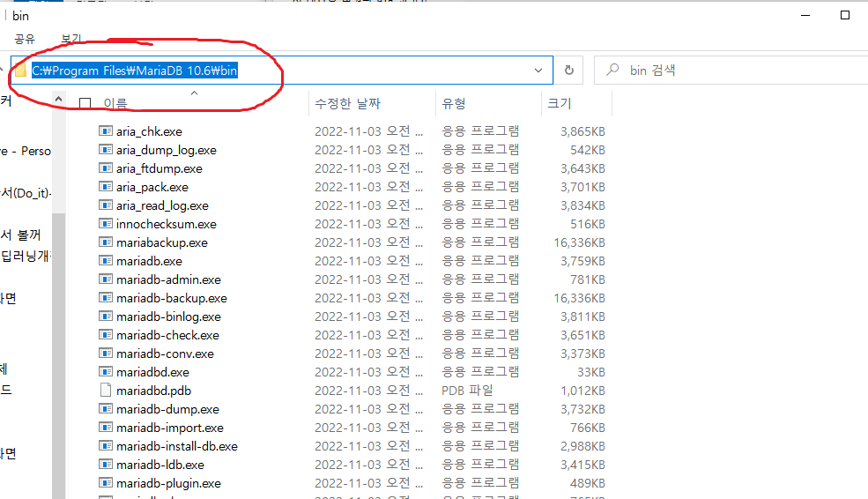
Task: Sort by the 유형 column header
Action: pyautogui.click(x=453, y=103)
